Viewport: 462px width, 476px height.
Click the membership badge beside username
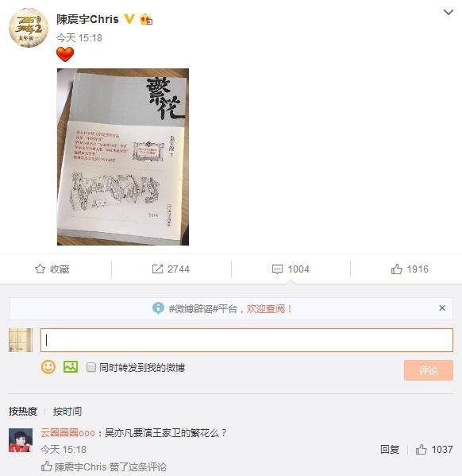coord(145,19)
